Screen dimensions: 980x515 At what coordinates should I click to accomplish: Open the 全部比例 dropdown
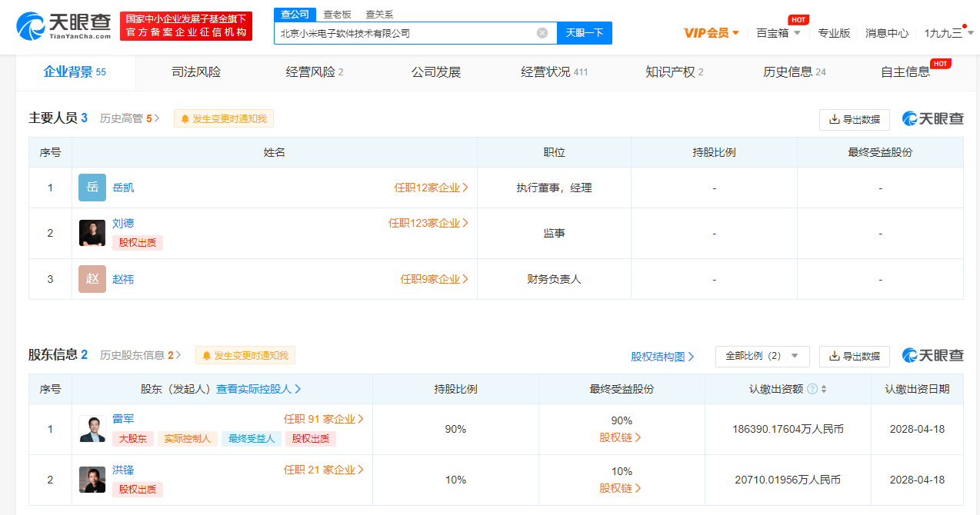point(762,356)
